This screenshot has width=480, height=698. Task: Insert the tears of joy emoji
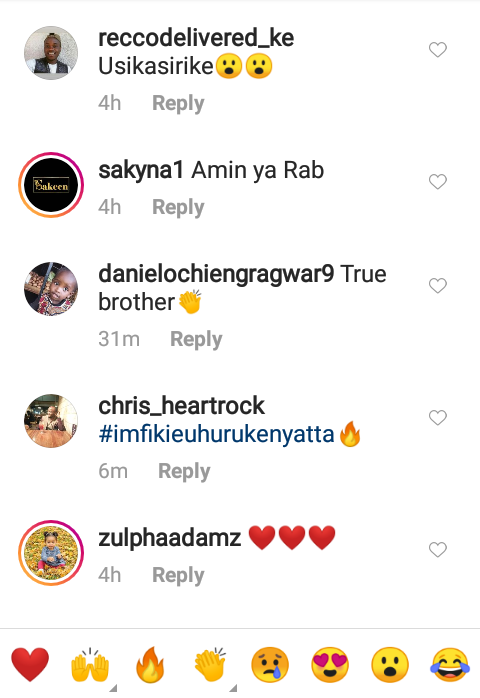tap(450, 665)
